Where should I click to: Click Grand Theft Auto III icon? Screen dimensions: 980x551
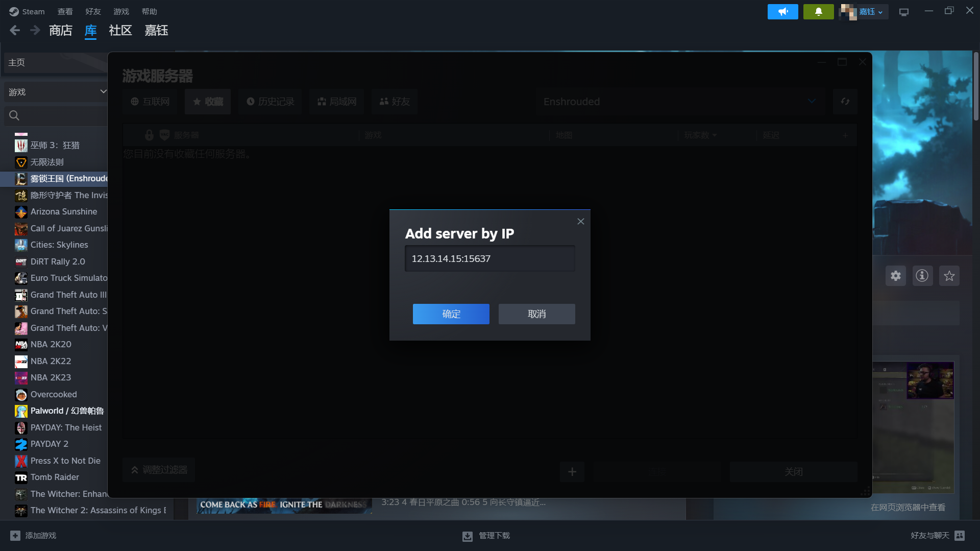(21, 295)
